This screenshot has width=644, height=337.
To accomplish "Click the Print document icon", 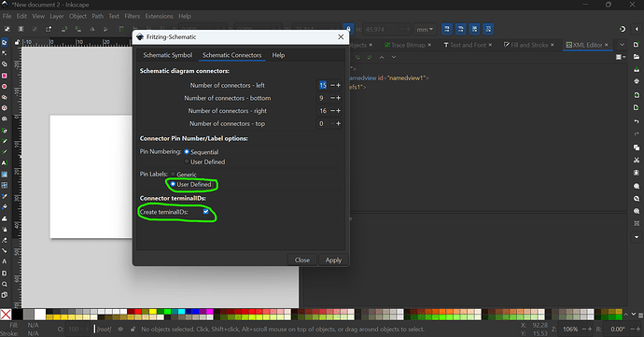I will coord(637,81).
